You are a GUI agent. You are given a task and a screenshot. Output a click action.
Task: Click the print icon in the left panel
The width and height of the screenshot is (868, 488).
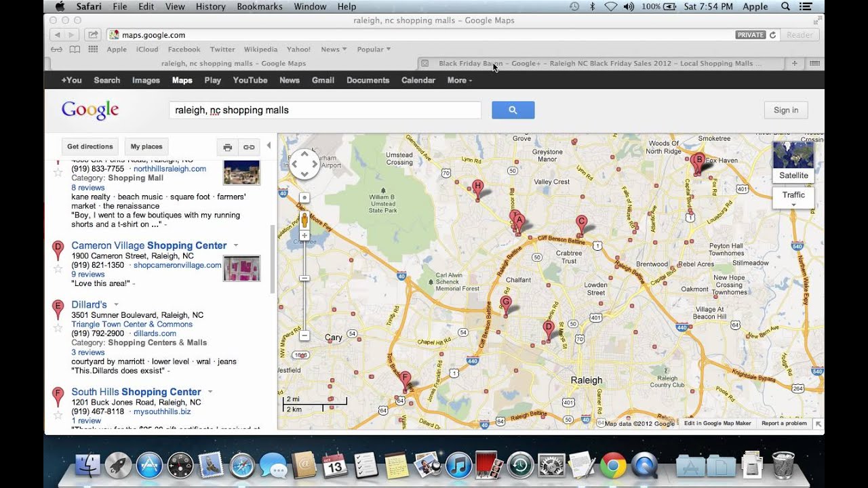tap(228, 147)
